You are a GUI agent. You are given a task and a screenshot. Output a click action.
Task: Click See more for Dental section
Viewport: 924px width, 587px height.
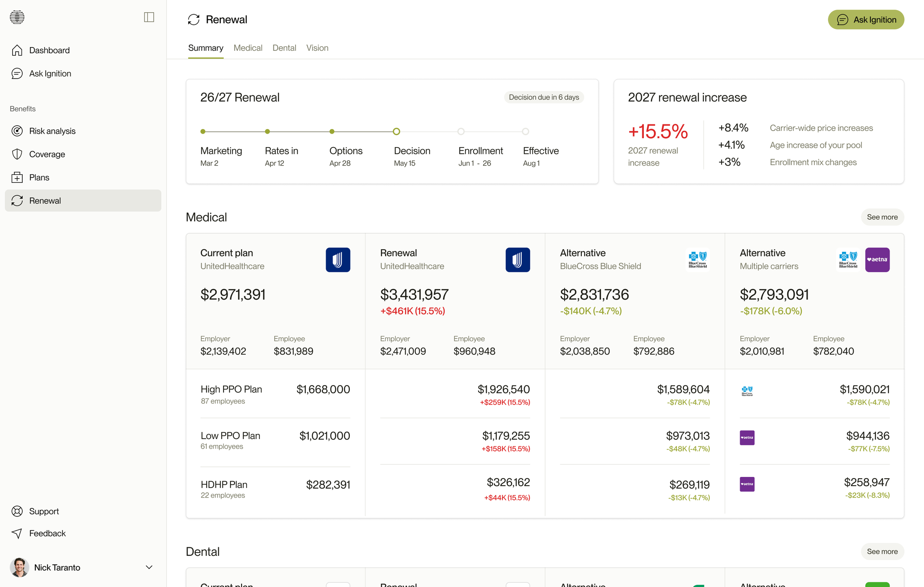882,552
